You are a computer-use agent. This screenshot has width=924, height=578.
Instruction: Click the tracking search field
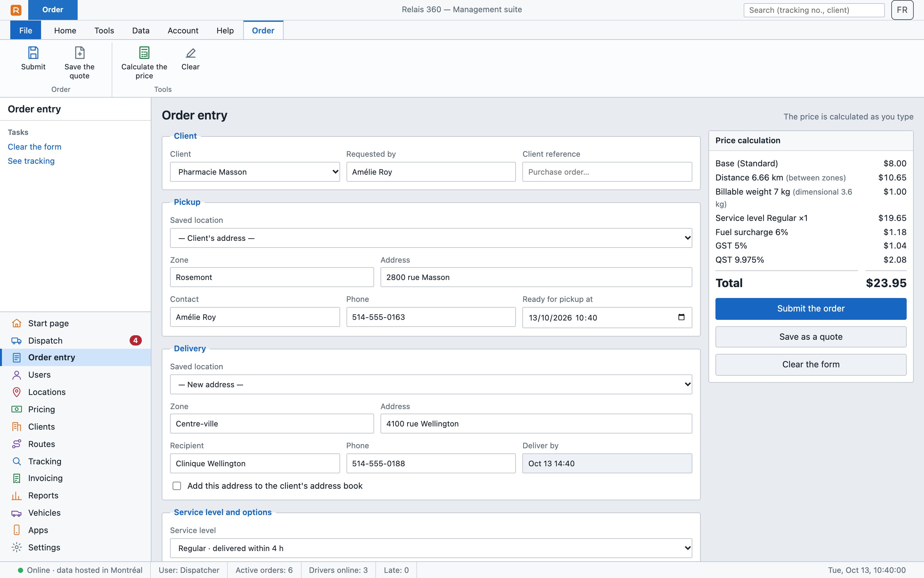[x=814, y=10]
